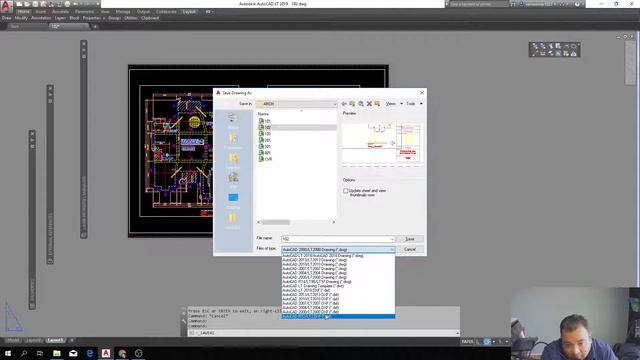Click red Delete icon in dialog toolbar
This screenshot has height=360, width=640.
tap(369, 104)
